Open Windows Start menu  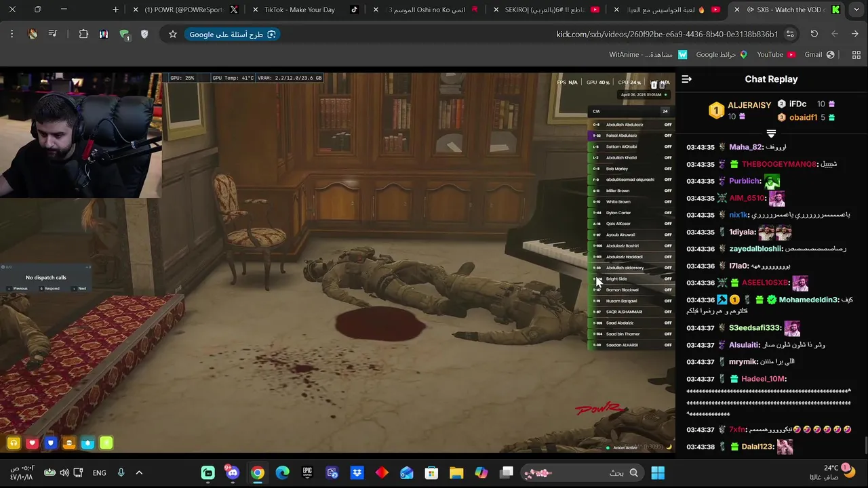(x=658, y=472)
